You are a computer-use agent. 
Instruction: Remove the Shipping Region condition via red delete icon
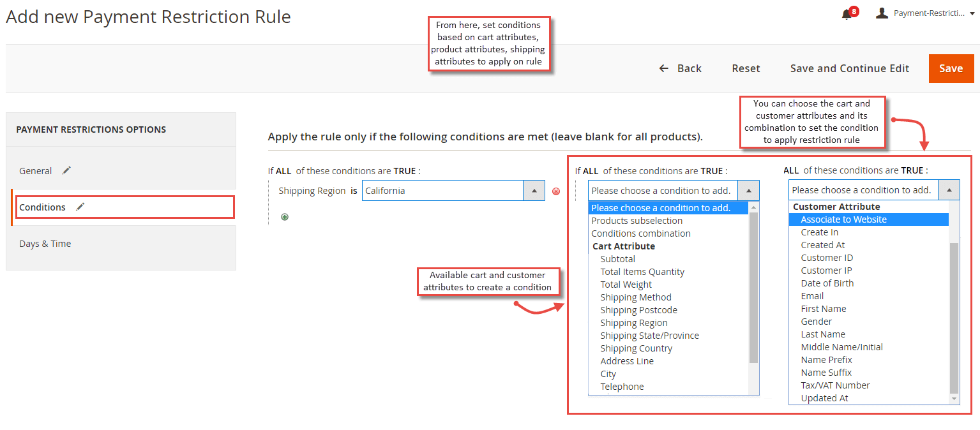click(556, 191)
